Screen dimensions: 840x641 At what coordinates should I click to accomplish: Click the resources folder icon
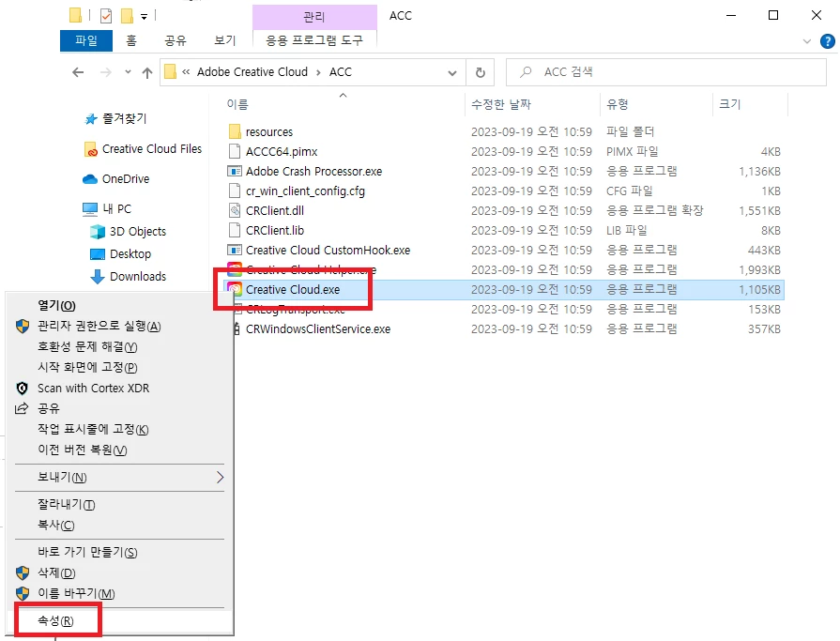coord(235,131)
